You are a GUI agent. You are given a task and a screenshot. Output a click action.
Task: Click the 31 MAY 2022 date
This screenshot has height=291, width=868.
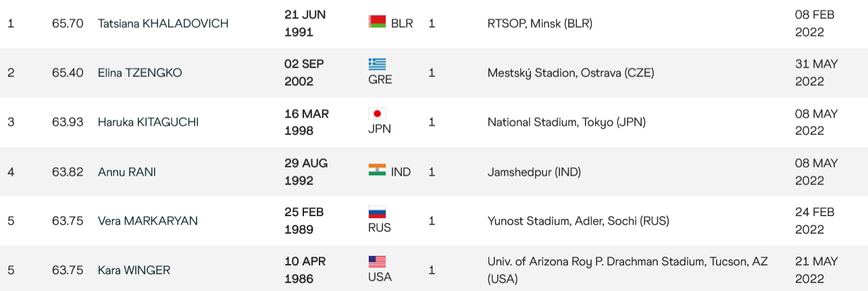pyautogui.click(x=816, y=73)
